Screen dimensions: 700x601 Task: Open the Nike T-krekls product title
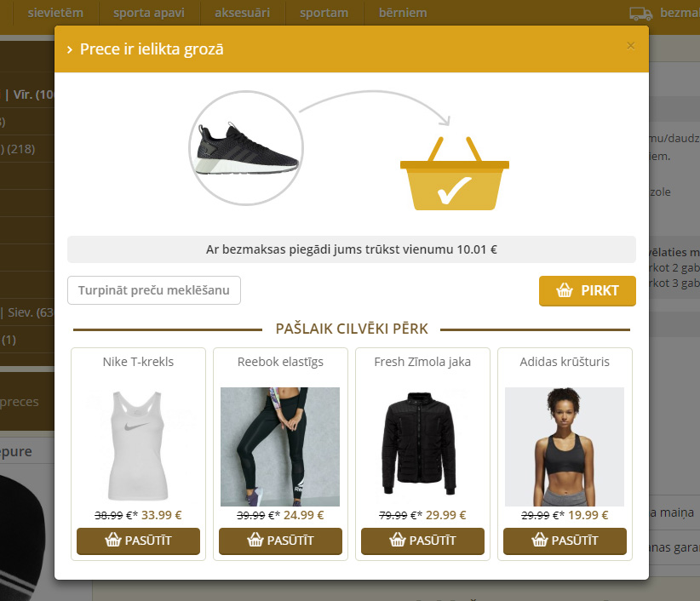(x=139, y=362)
